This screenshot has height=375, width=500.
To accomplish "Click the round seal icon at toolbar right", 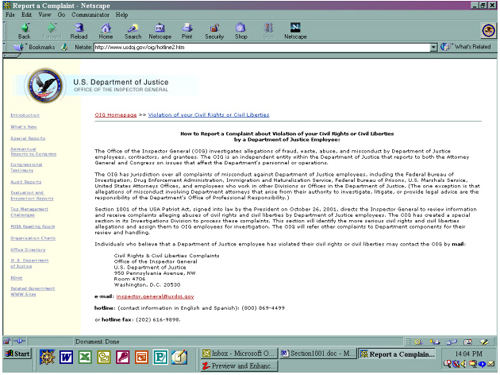I will point(488,31).
